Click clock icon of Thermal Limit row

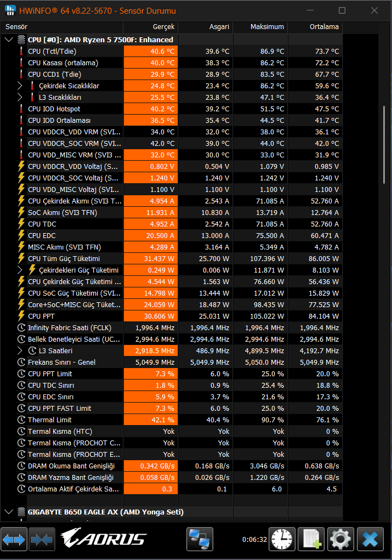click(x=21, y=420)
